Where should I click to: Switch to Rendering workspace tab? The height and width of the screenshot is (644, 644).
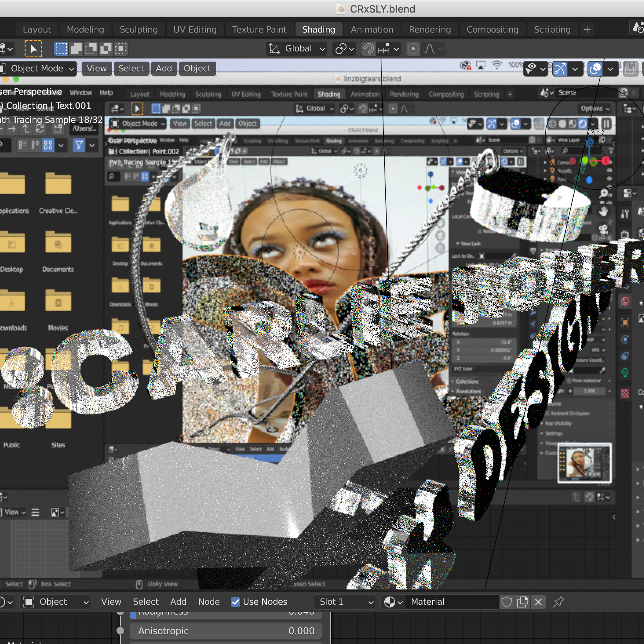pos(430,29)
